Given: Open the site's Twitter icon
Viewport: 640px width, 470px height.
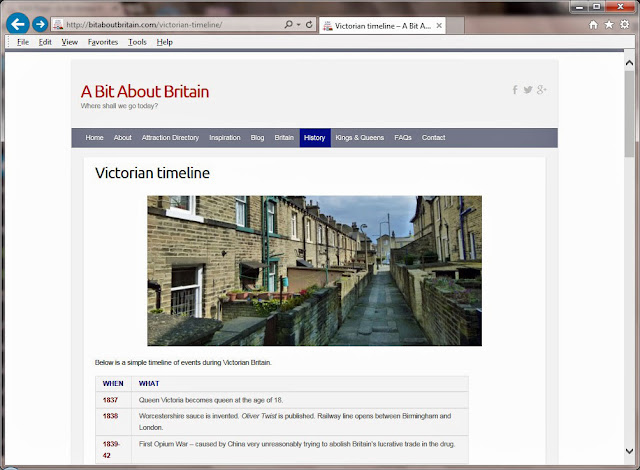Looking at the screenshot, I should point(528,90).
